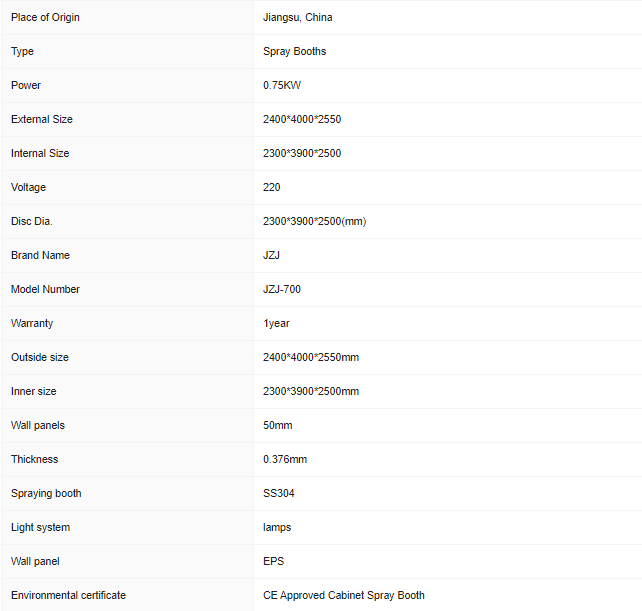This screenshot has height=611, width=642.
Task: Click "CE Approved Cabinet Spray Booth" text
Action: pos(344,595)
